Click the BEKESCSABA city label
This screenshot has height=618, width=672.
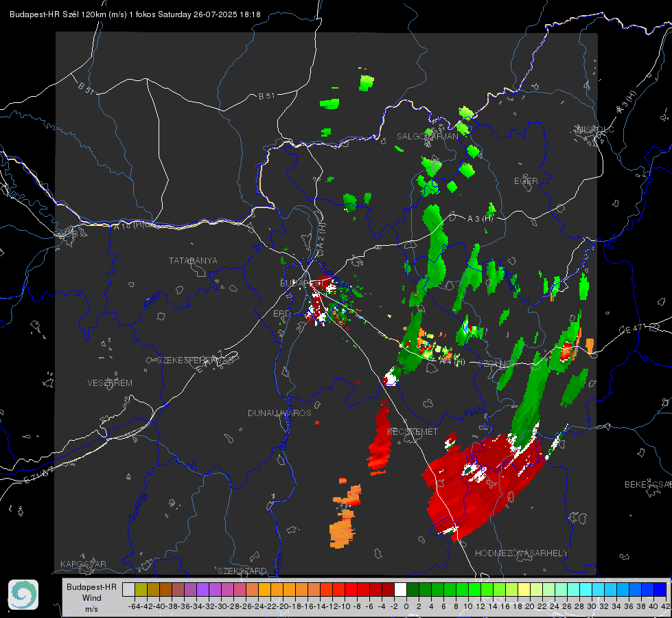click(x=648, y=484)
